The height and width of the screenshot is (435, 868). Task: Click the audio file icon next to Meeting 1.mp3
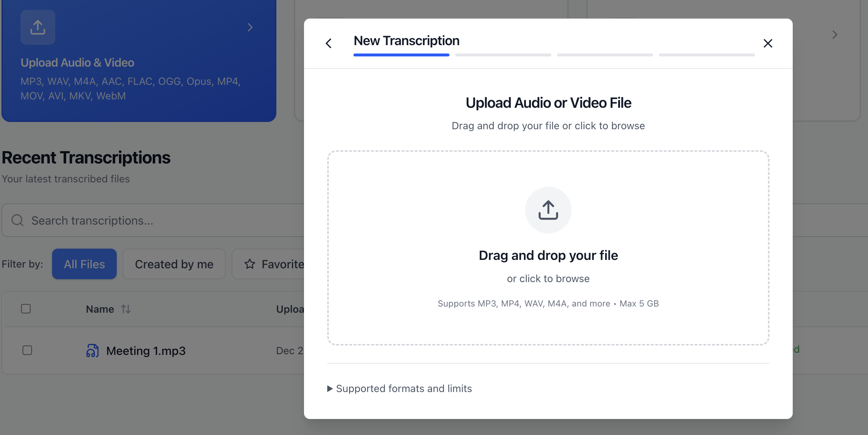[x=92, y=351]
